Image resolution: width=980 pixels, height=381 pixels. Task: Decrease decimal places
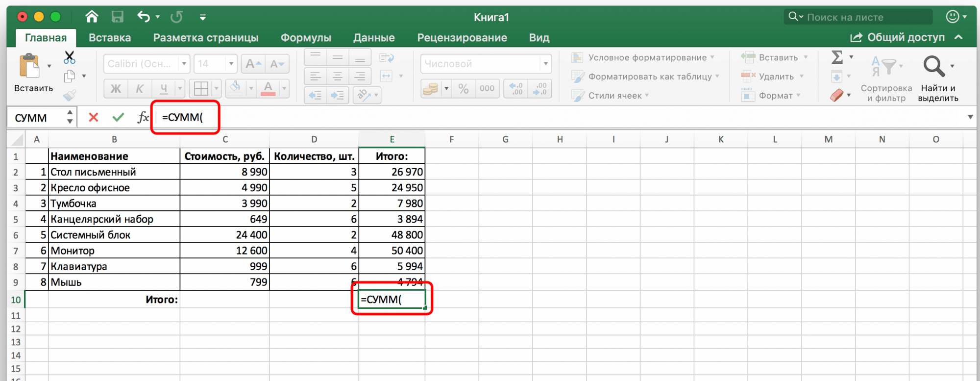pyautogui.click(x=540, y=89)
